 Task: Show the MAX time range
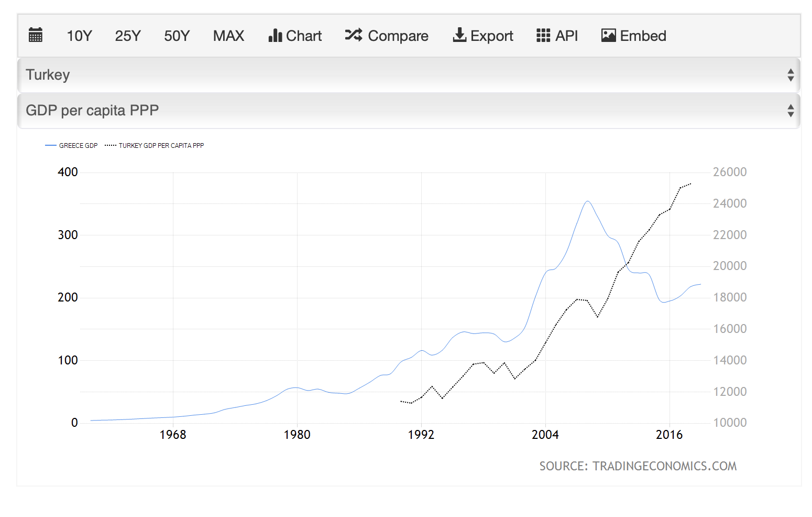tap(228, 36)
